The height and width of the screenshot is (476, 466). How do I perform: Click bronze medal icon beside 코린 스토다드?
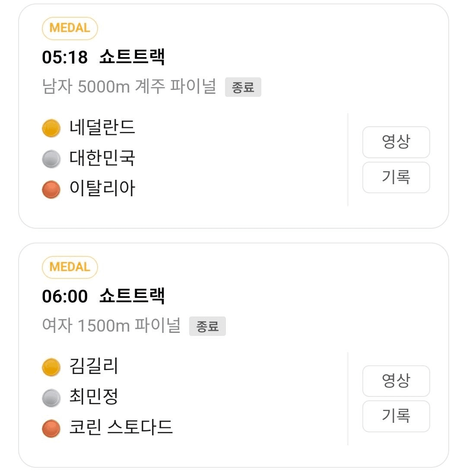click(51, 429)
